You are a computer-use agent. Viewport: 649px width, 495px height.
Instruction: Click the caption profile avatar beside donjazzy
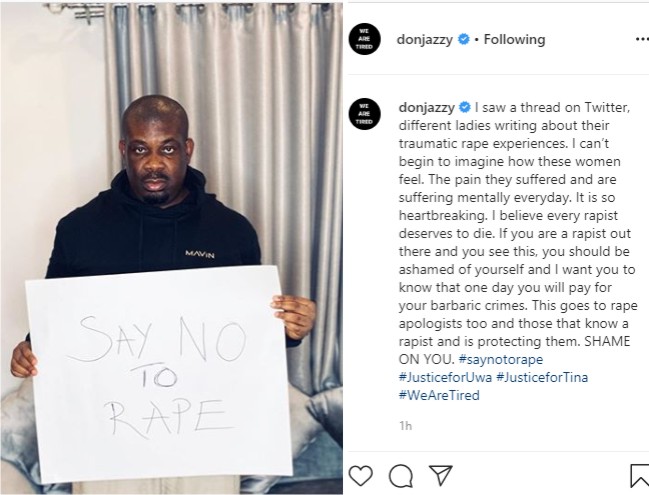(364, 114)
